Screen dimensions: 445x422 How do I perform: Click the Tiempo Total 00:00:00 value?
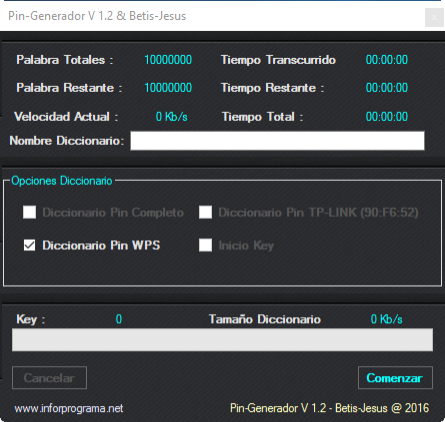point(387,117)
